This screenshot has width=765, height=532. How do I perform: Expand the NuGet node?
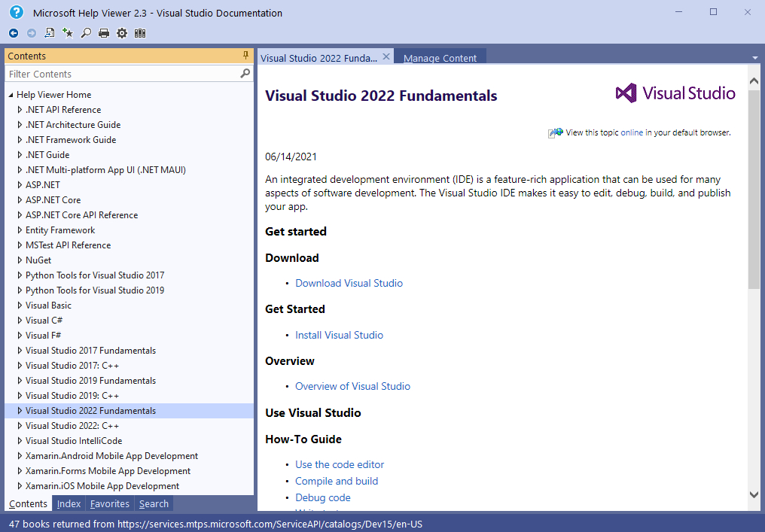point(20,260)
